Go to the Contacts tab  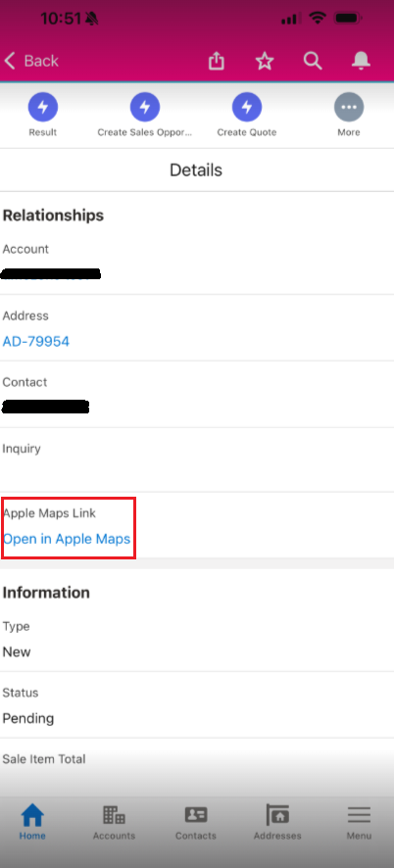(196, 822)
